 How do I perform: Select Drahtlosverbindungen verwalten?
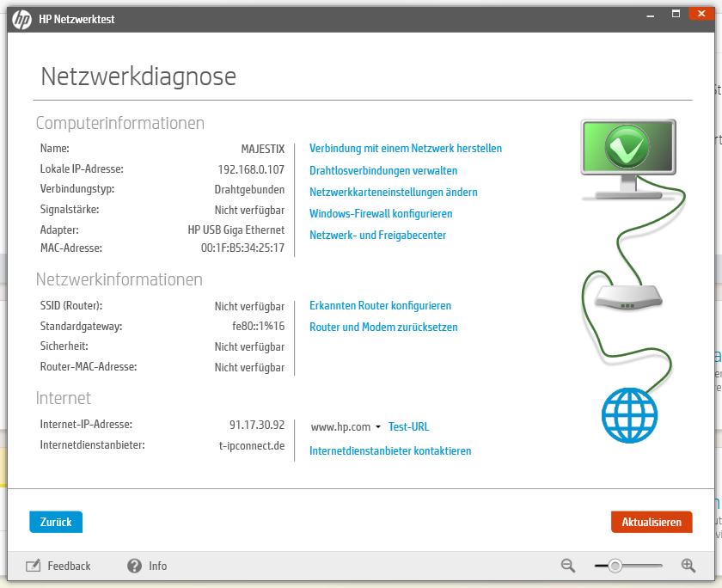click(x=382, y=170)
